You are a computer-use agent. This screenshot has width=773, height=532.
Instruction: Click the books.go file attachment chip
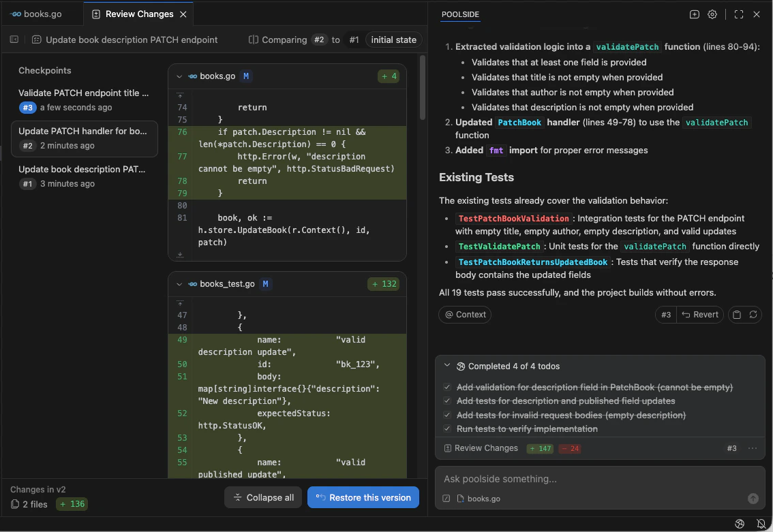[x=479, y=499]
